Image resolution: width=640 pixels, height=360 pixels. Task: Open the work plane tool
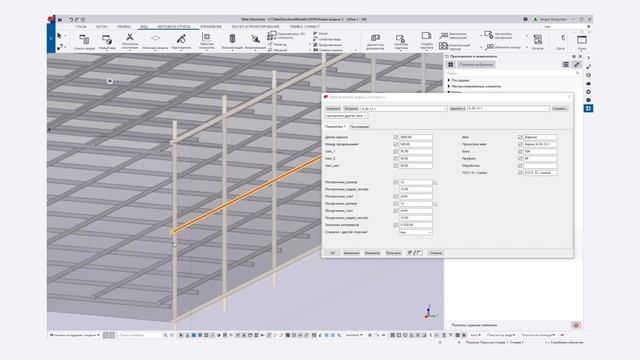tap(207, 37)
